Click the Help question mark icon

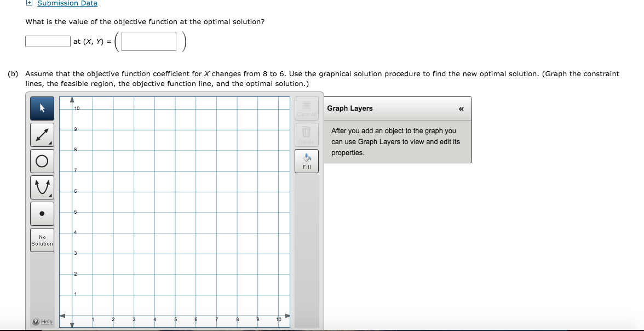(36, 322)
